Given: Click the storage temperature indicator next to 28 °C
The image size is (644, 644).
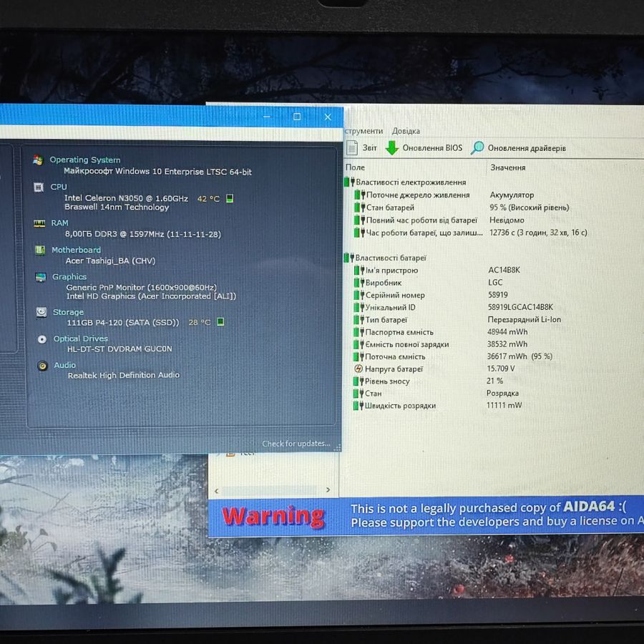Looking at the screenshot, I should 220,321.
